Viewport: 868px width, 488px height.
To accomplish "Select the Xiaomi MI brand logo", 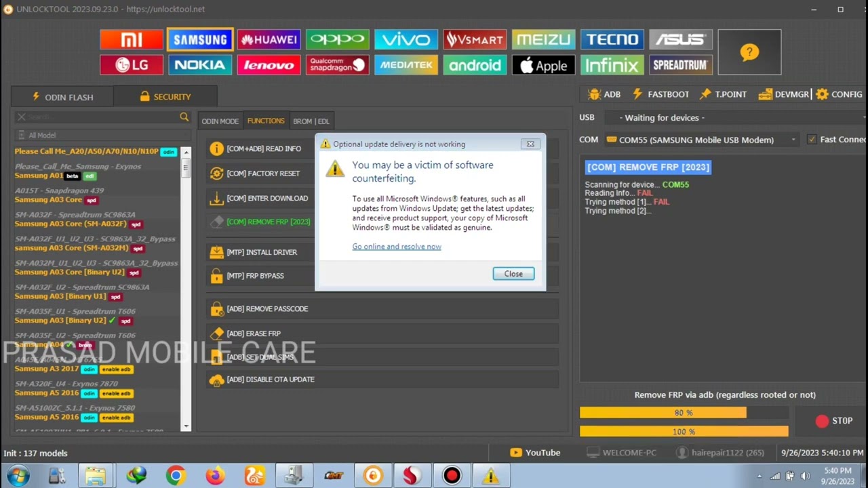I will (x=132, y=39).
